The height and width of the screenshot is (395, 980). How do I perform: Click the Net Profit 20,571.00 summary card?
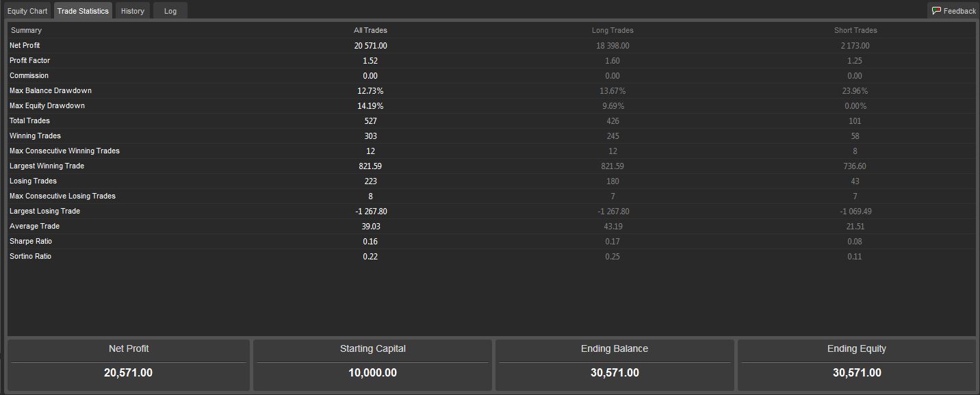pyautogui.click(x=129, y=365)
